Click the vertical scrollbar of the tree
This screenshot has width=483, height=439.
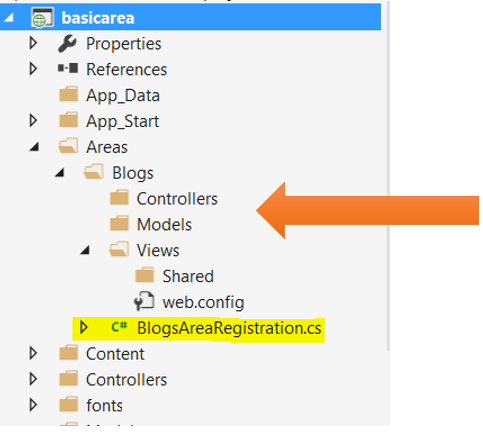click(x=387, y=175)
